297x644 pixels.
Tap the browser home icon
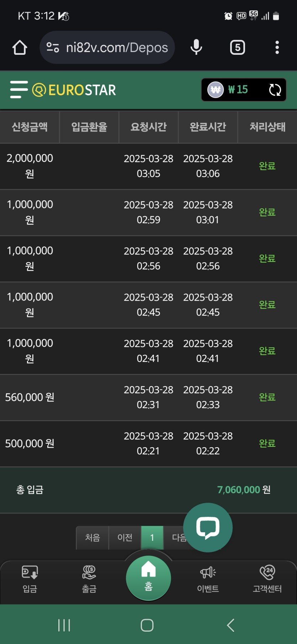point(20,47)
